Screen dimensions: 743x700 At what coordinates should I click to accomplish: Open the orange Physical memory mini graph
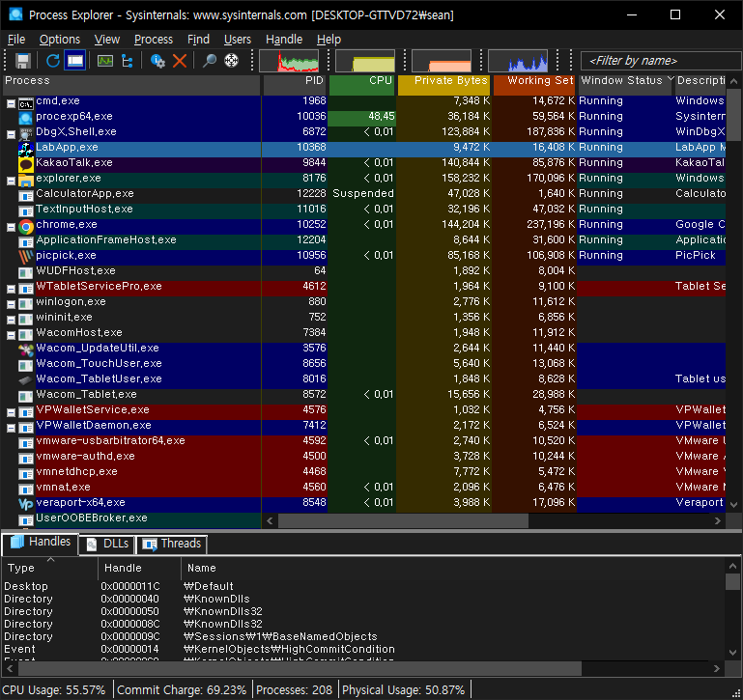442,61
